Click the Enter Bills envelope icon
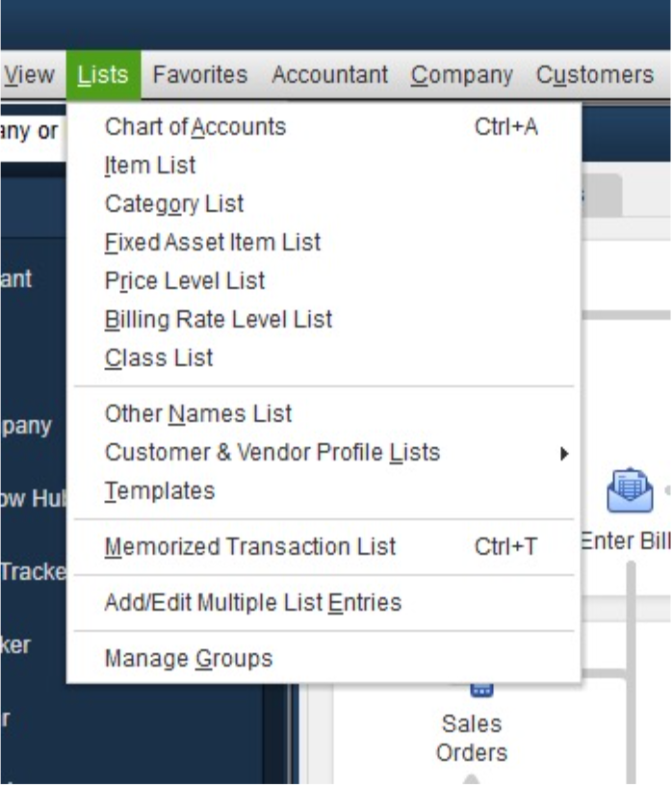The image size is (672, 788). coord(630,490)
